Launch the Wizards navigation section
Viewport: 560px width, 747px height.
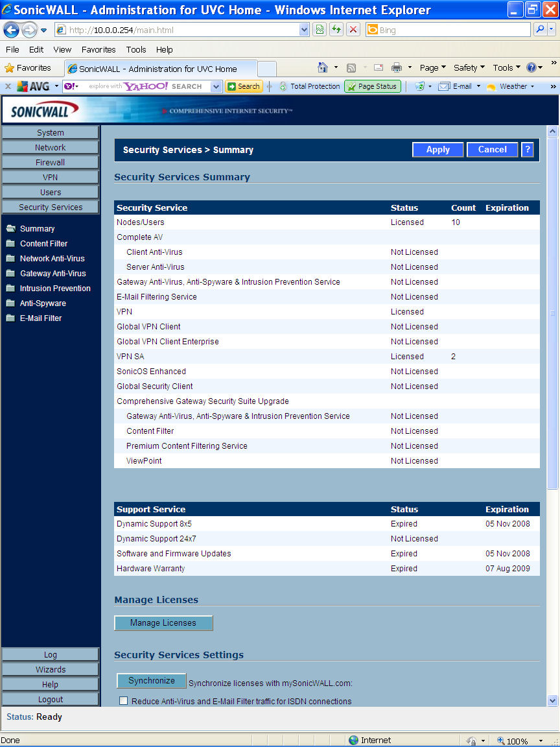pyautogui.click(x=50, y=670)
